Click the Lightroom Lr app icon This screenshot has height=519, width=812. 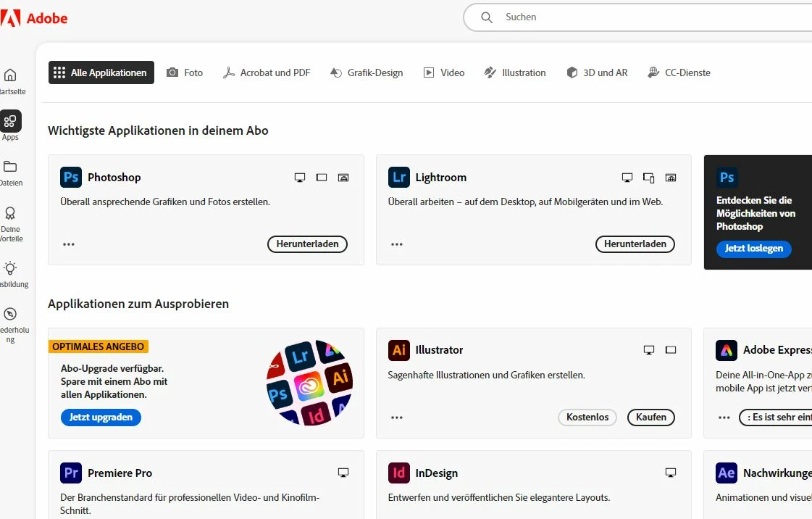398,177
